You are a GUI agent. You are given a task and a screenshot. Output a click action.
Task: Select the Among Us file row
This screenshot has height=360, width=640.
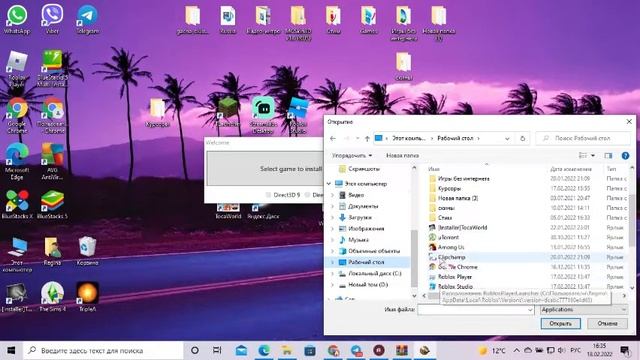click(x=527, y=247)
